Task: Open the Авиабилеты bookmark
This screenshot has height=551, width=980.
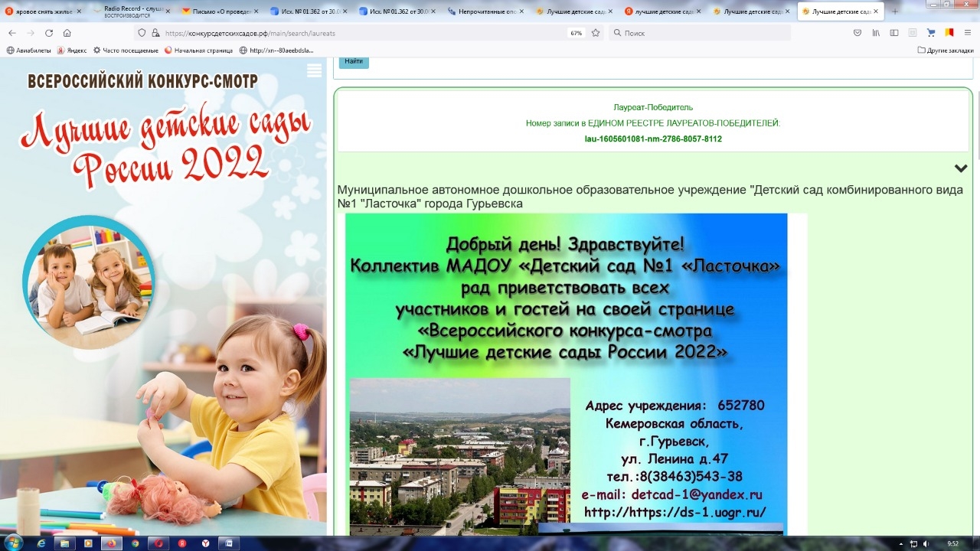Action: click(x=28, y=51)
